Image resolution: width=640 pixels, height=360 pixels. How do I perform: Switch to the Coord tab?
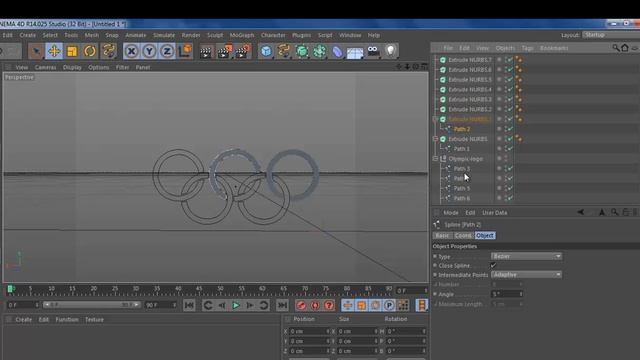(x=463, y=236)
